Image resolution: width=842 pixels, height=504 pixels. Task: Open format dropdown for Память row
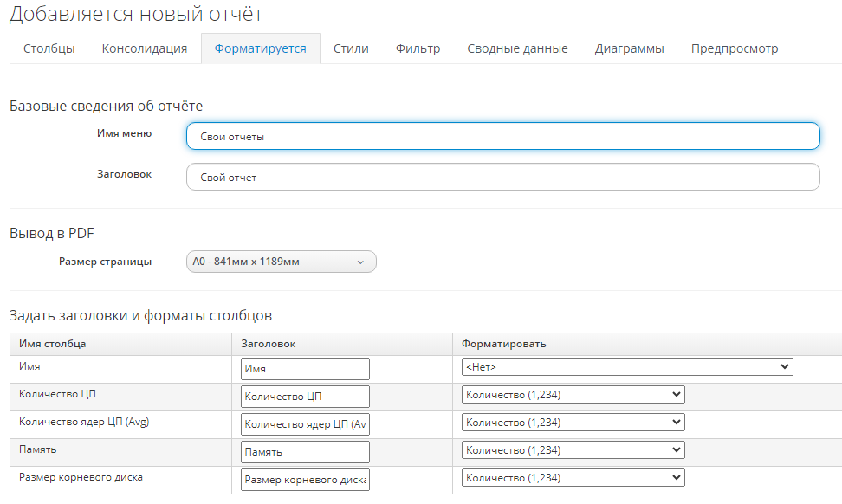[573, 450]
